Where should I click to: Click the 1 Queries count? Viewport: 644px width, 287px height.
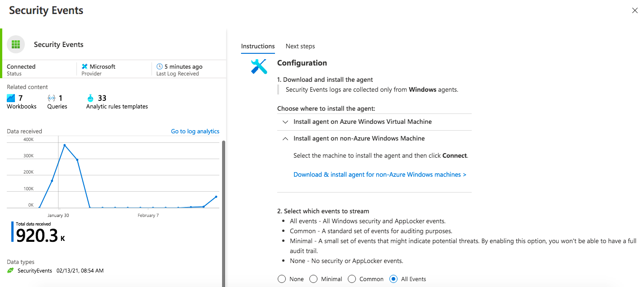point(61,98)
